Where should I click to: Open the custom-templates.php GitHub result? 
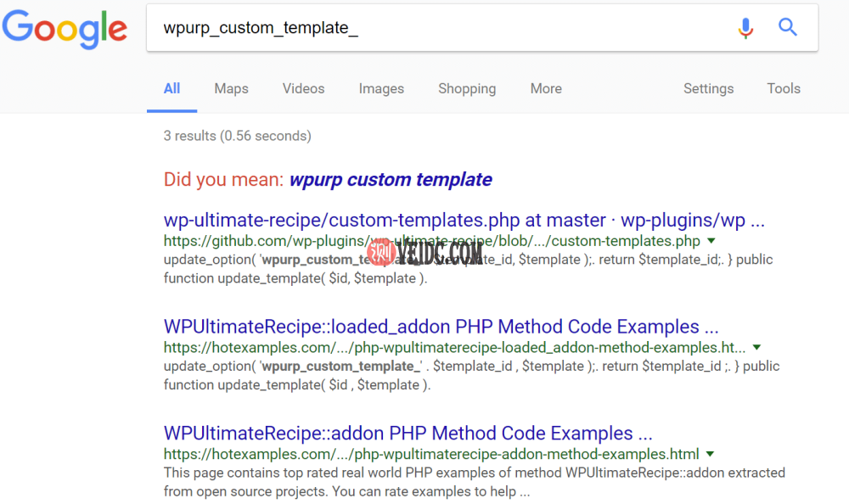[x=464, y=220]
